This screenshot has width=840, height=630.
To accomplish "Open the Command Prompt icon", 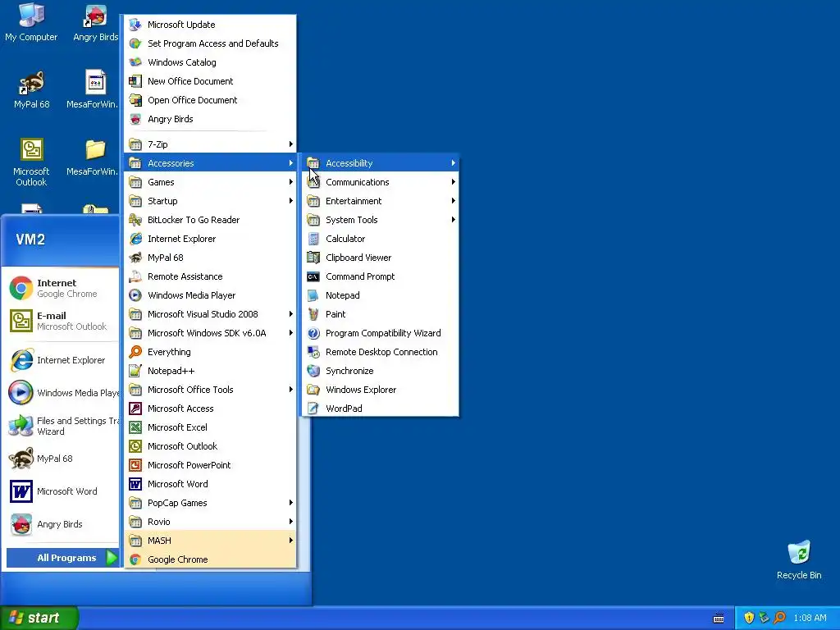I will [x=313, y=277].
